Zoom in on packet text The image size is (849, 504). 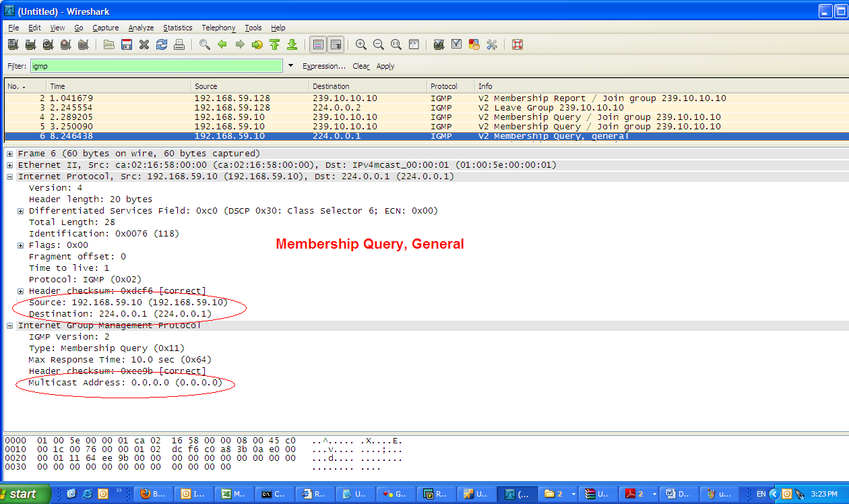pyautogui.click(x=361, y=44)
